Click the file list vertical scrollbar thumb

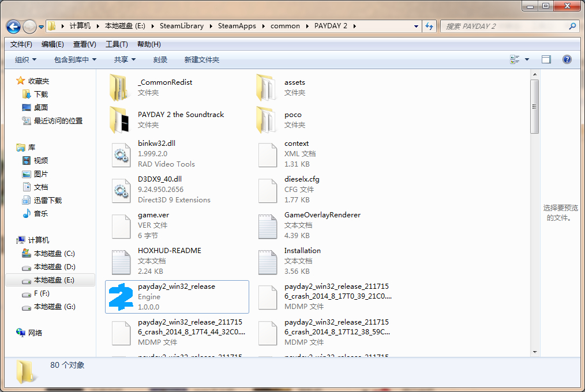[535, 107]
